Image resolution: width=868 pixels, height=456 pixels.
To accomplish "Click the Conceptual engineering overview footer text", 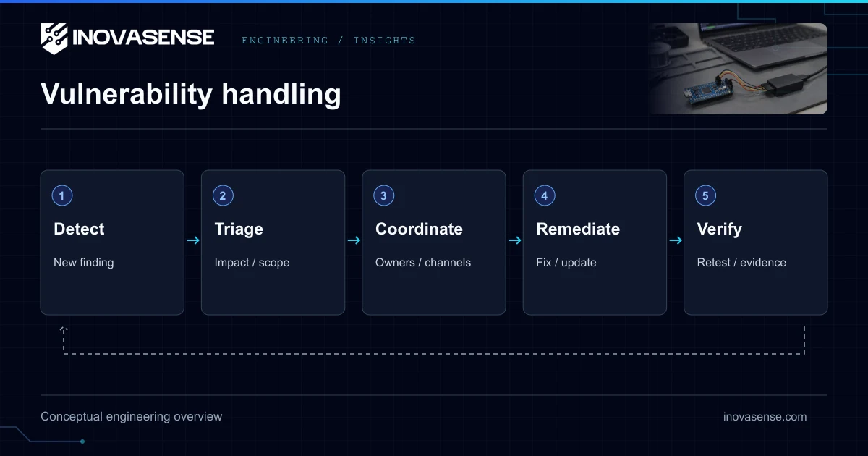I will tap(132, 416).
